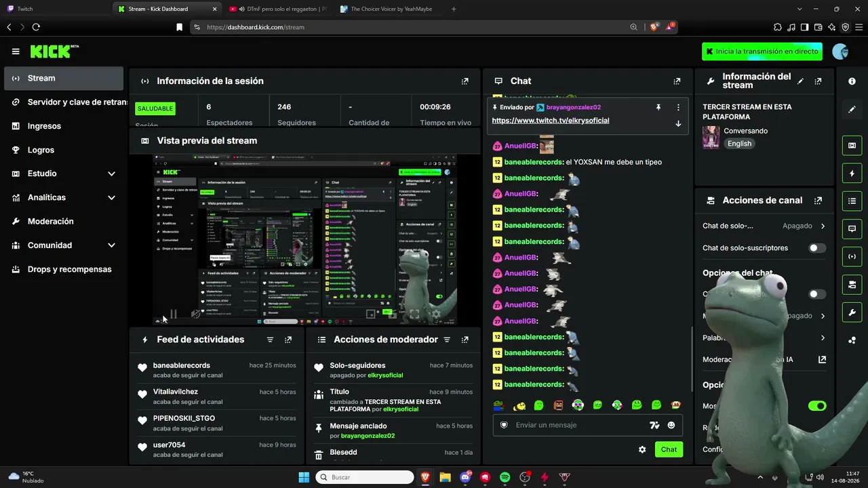Toggle chat panel icon in right sidebar
868x488 pixels.
852,229
